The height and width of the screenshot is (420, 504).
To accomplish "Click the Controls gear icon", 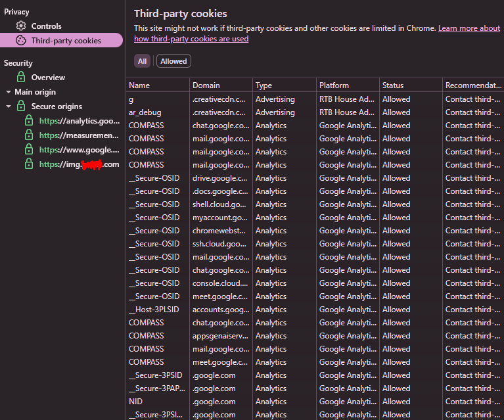I will tap(21, 26).
